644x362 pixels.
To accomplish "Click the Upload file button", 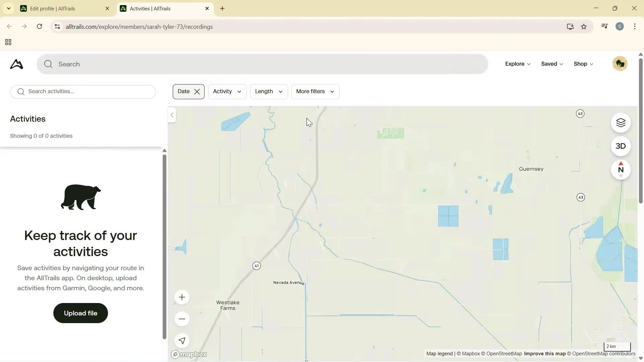I will [x=80, y=313].
